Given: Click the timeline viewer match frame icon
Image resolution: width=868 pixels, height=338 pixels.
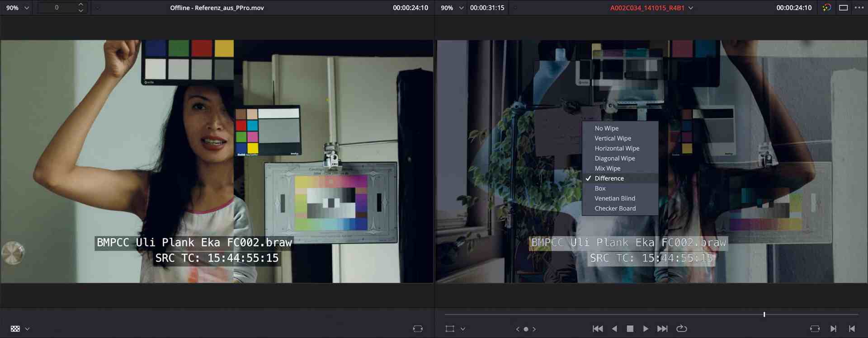Looking at the screenshot, I should click(815, 329).
